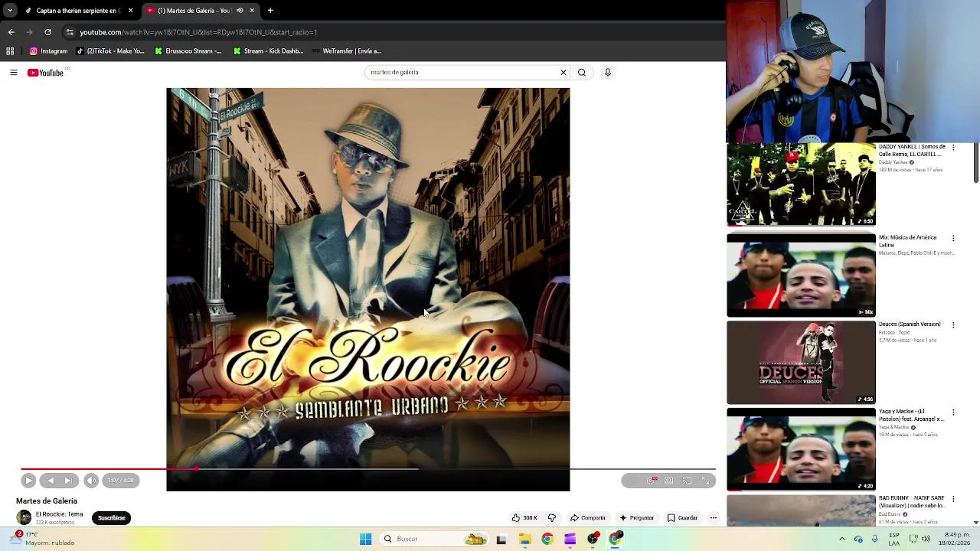Open 'Yaga y Mackie - (El Pistolon)' title
This screenshot has height=551, width=980.
point(912,415)
